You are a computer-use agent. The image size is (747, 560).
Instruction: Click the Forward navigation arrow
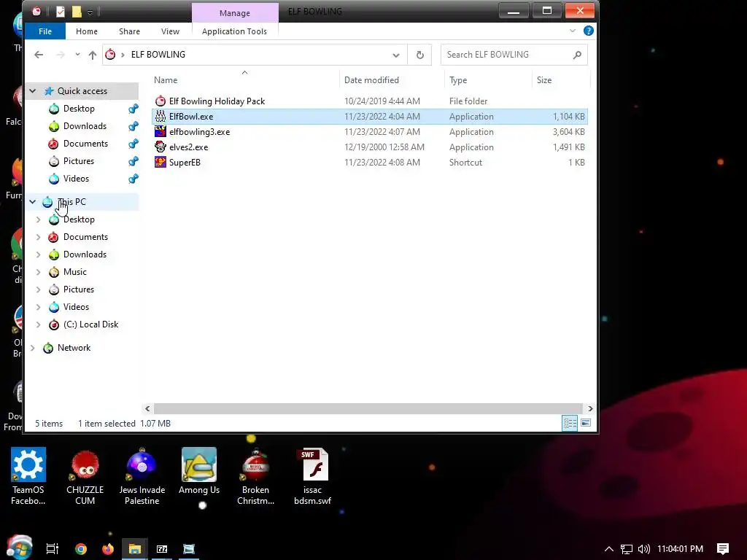pos(61,55)
